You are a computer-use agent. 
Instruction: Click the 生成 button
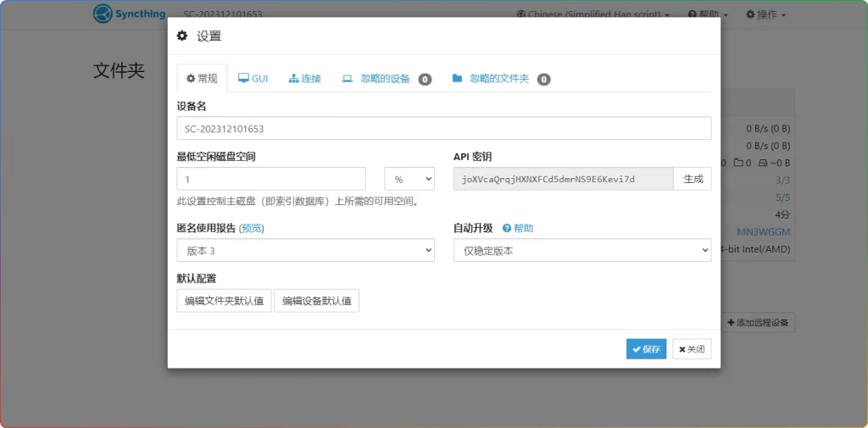(x=693, y=179)
